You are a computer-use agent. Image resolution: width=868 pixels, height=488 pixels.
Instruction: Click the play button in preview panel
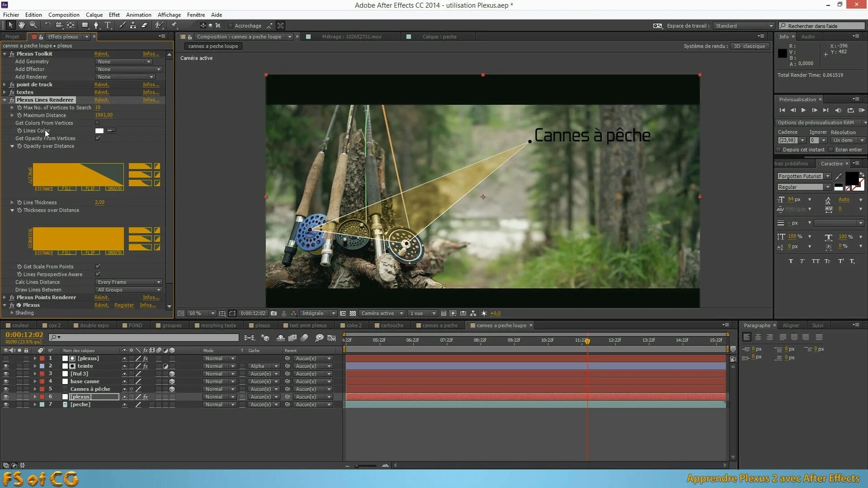click(803, 110)
